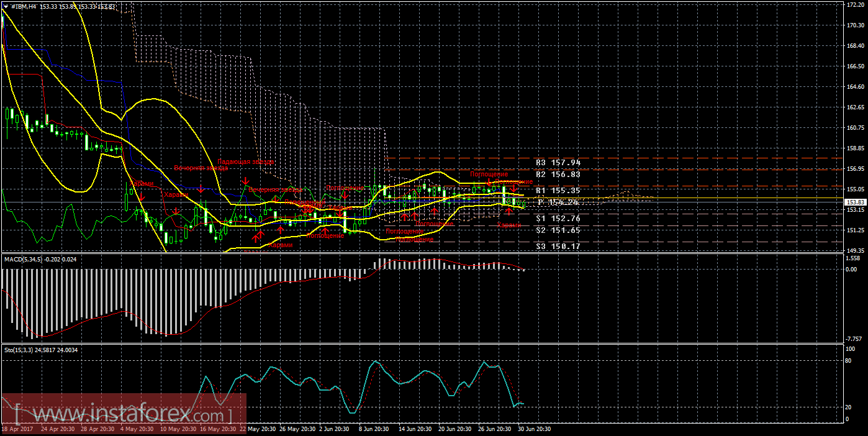
Task: Click the 18 Apr 2017 date on time axis
Action: coord(17,429)
